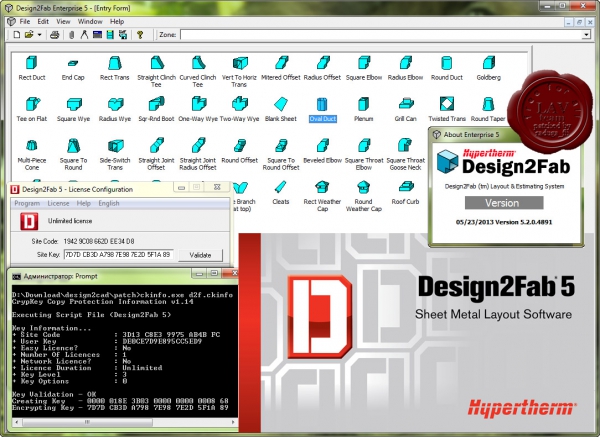Select Square Throat Goose Neck fitting
This screenshot has width=600, height=437.
(405, 145)
